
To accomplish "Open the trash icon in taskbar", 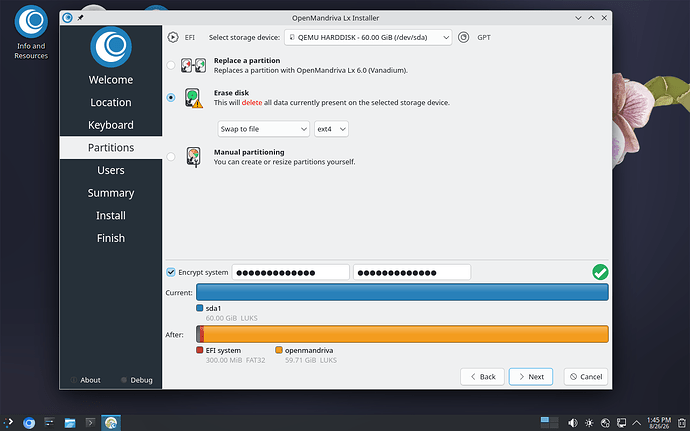I will point(682,423).
